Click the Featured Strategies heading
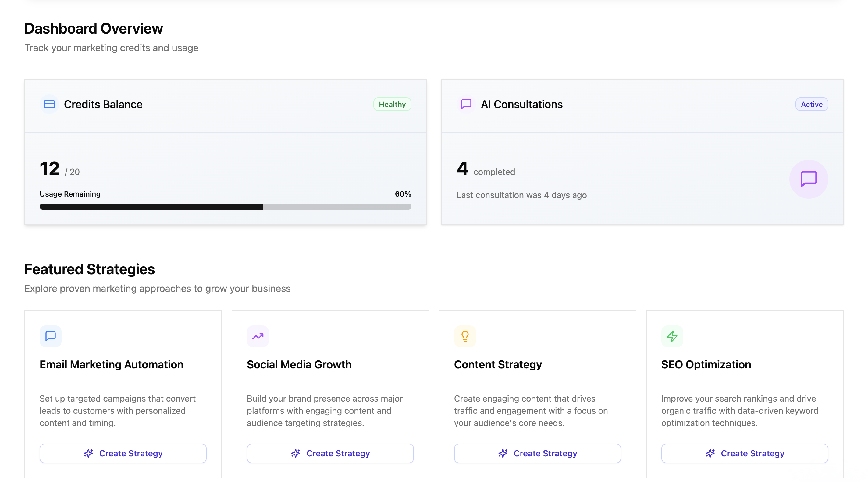868x482 pixels. click(x=89, y=269)
